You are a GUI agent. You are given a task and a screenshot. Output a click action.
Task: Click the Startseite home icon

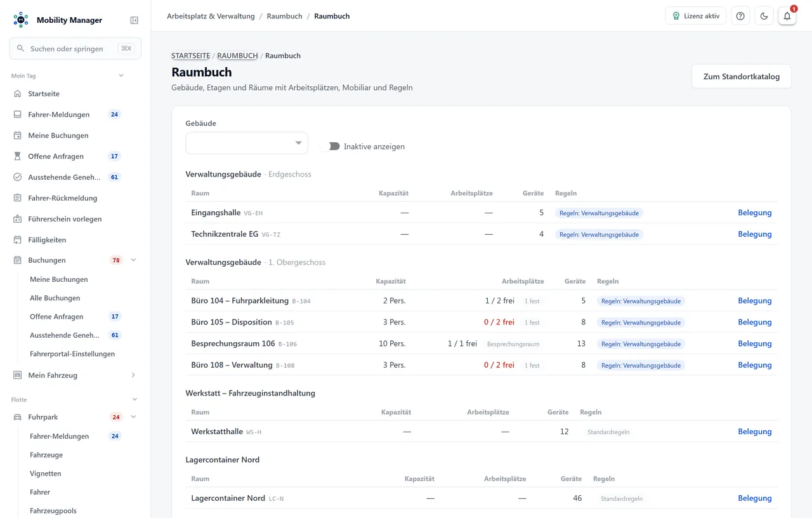[x=18, y=94]
